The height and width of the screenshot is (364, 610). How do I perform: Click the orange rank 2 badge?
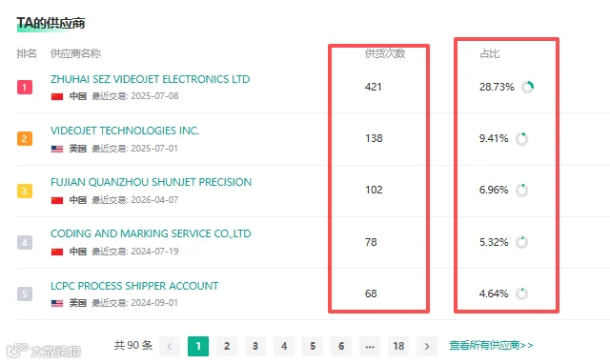(25, 139)
